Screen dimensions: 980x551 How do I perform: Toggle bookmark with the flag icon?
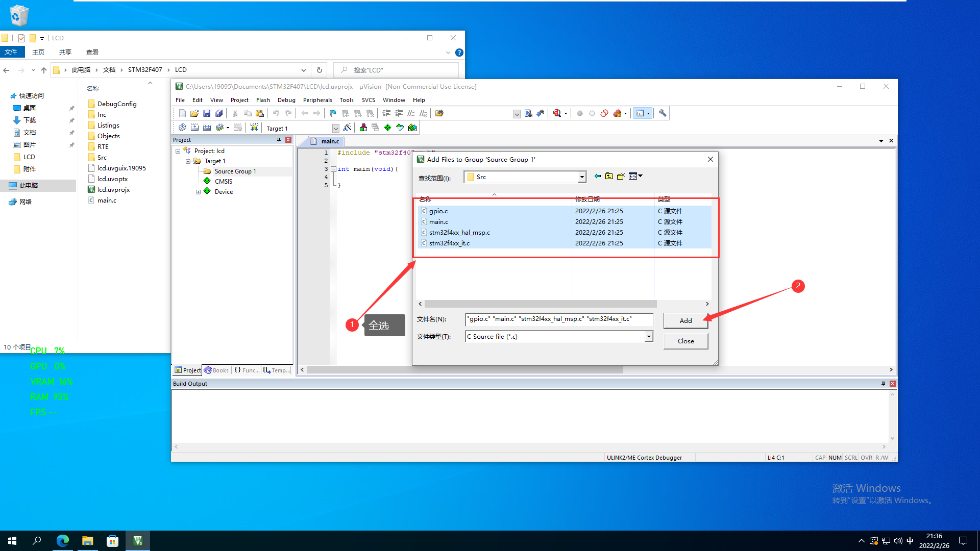pyautogui.click(x=333, y=113)
